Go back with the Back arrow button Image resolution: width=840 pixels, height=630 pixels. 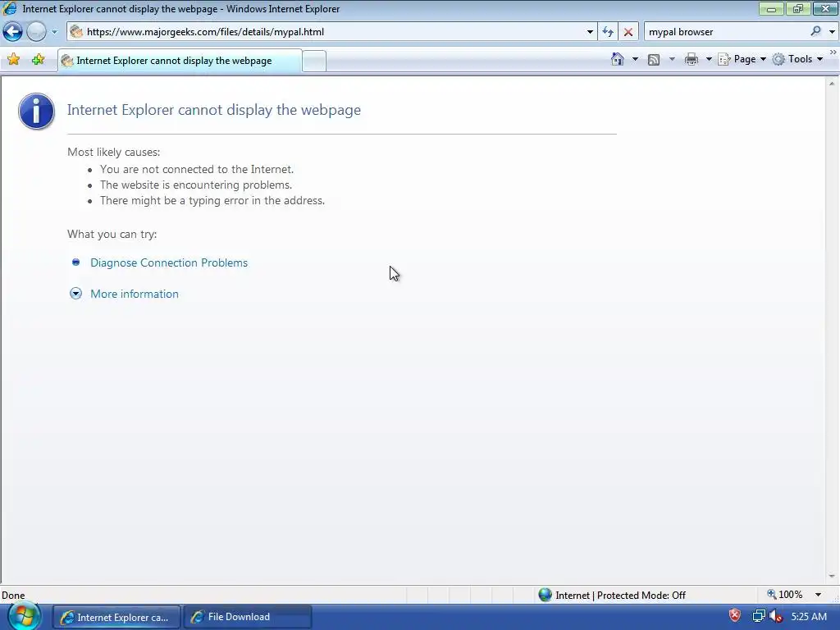click(x=13, y=32)
